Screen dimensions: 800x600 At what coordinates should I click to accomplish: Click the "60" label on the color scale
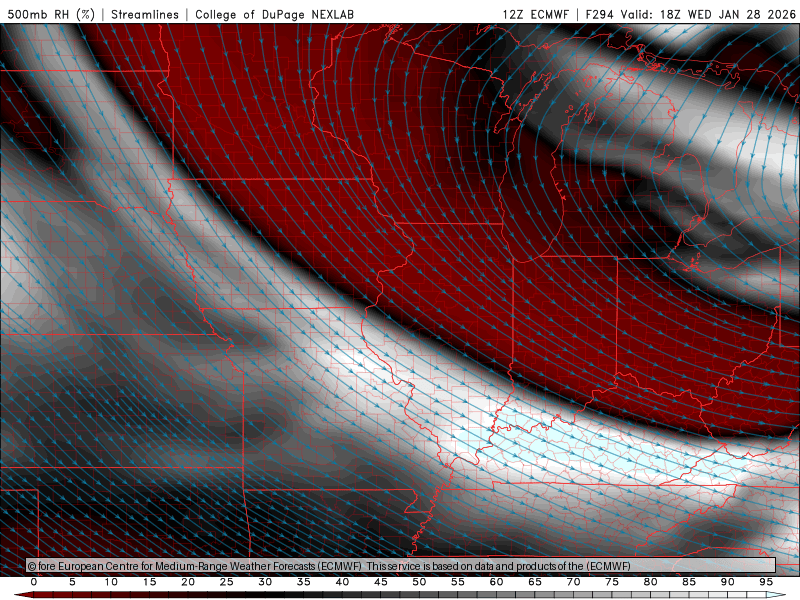[x=496, y=582]
